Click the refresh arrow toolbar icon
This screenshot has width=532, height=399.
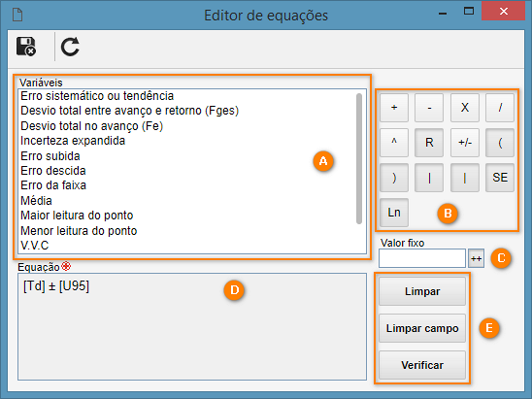(70, 47)
